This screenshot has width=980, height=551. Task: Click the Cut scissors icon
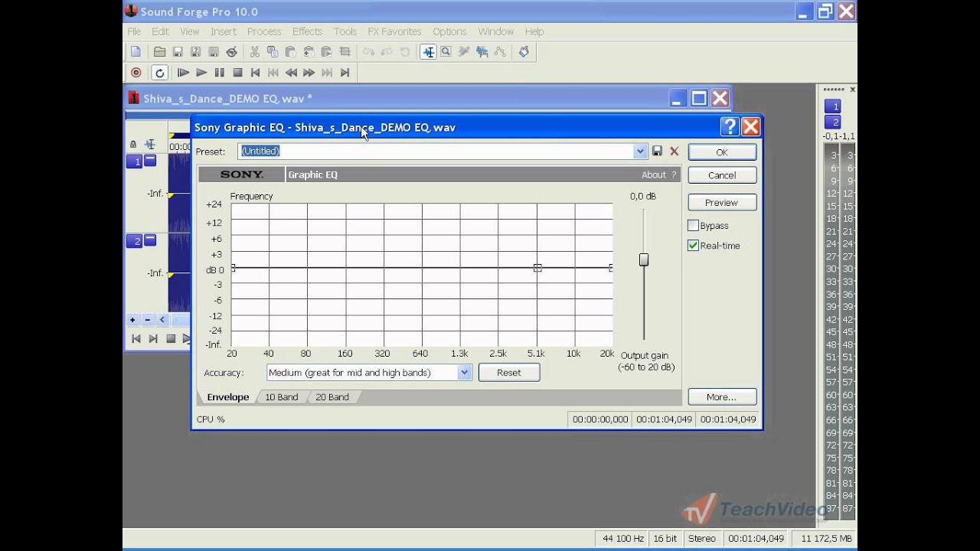pos(254,51)
